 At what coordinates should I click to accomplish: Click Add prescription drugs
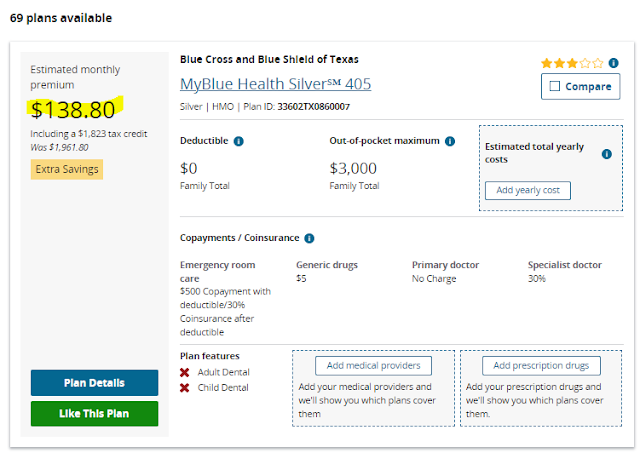point(541,365)
